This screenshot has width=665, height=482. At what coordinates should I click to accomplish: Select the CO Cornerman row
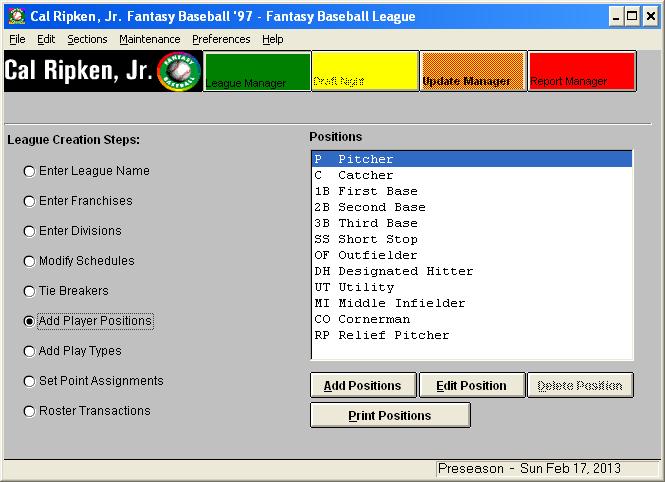click(472, 319)
